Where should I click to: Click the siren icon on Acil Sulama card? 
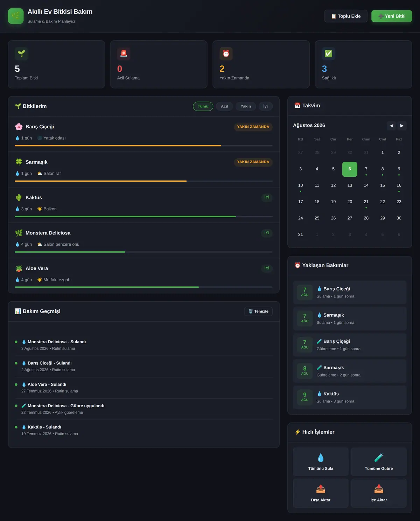[124, 54]
